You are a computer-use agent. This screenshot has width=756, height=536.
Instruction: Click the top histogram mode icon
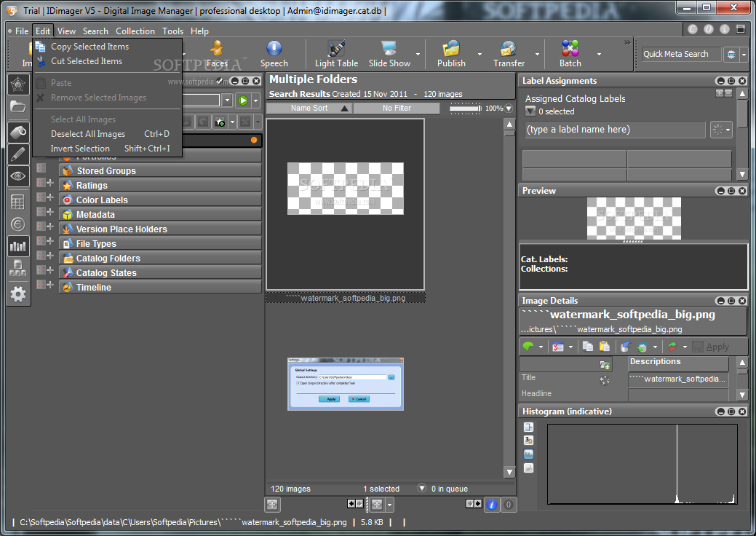click(x=528, y=427)
